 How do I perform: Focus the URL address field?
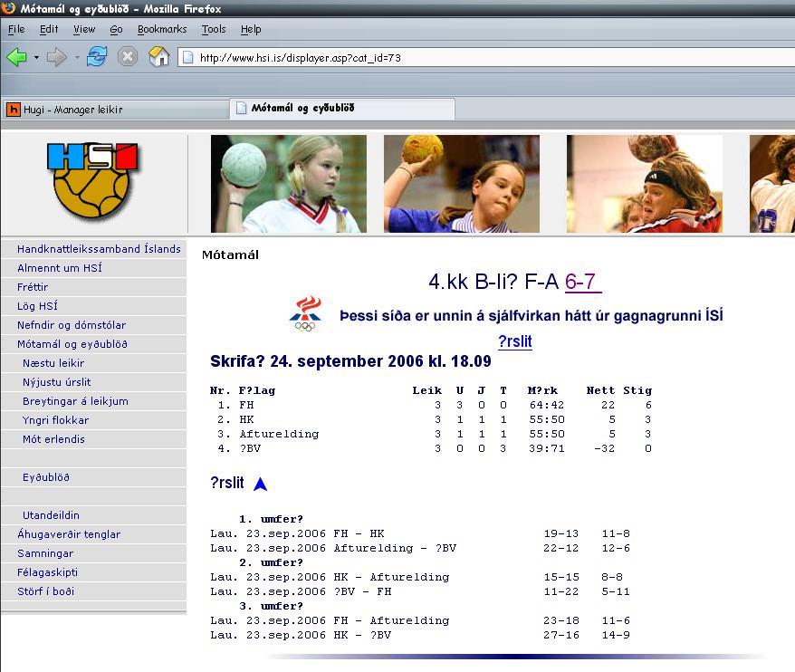[487, 57]
